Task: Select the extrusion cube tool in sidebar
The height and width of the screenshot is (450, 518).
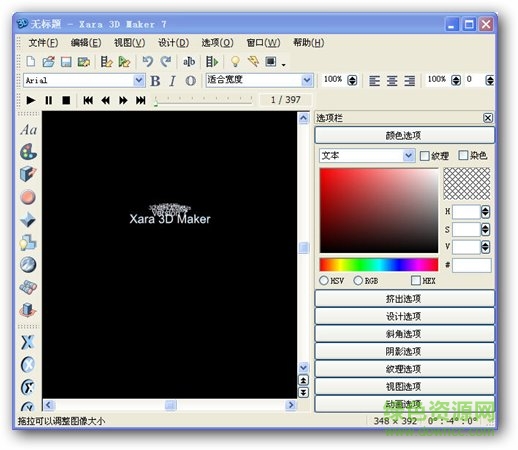Action: [x=28, y=174]
